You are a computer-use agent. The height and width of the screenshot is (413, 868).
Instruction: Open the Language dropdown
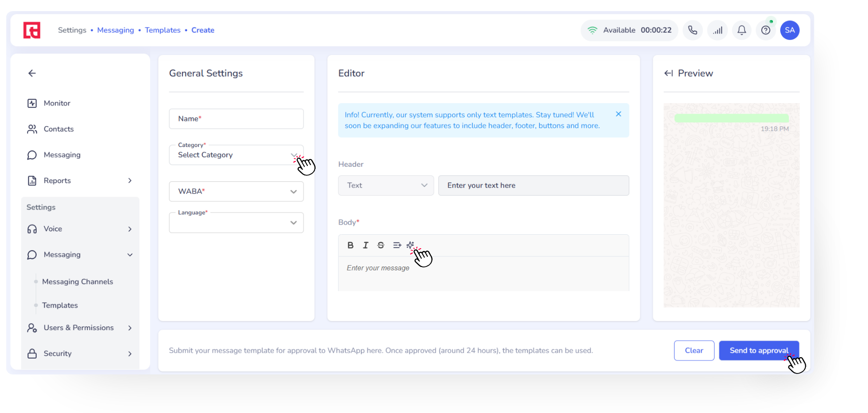click(x=236, y=223)
